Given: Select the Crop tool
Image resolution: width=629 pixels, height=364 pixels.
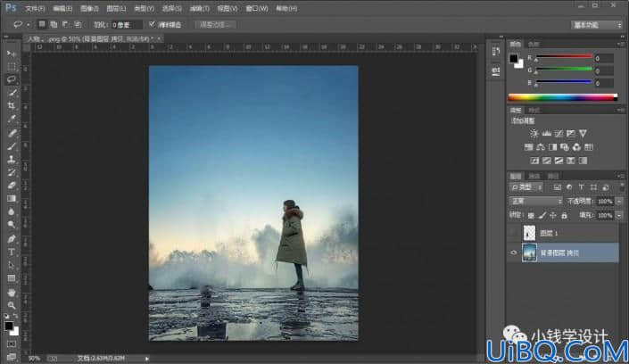Looking at the screenshot, I should click(x=12, y=105).
